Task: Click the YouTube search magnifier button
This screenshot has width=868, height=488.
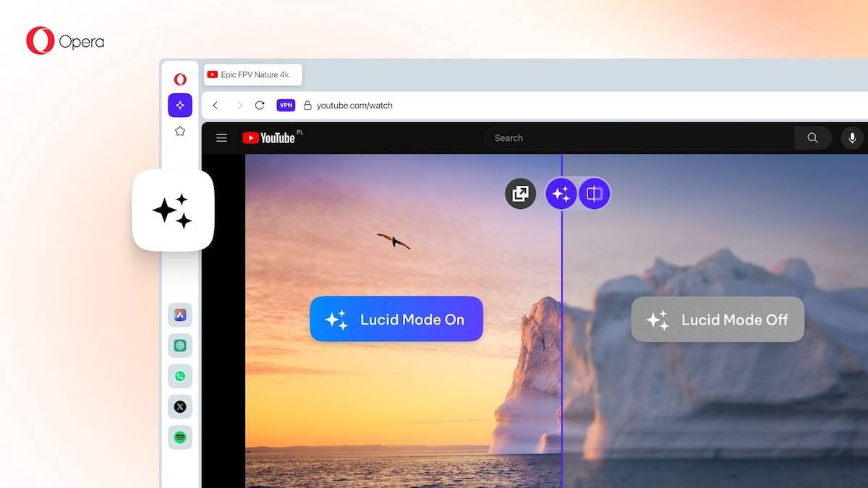Action: pyautogui.click(x=813, y=138)
